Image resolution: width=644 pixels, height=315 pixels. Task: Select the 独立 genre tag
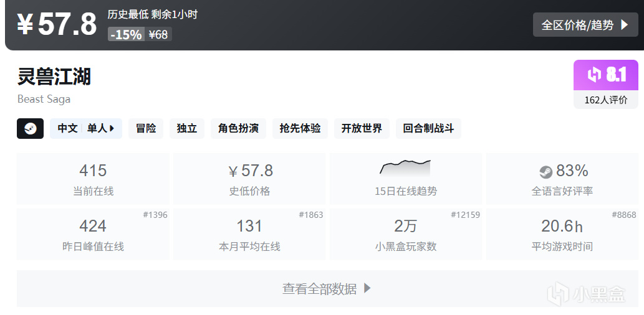point(187,128)
